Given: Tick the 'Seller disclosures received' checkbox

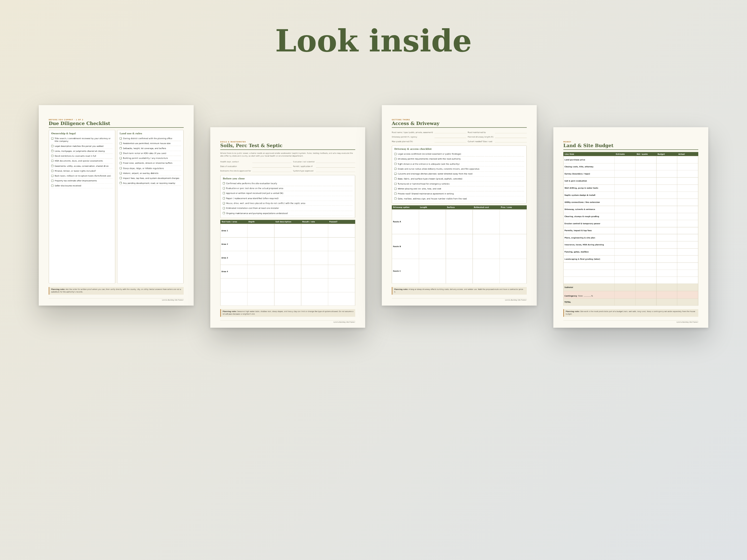Looking at the screenshot, I should (52, 186).
